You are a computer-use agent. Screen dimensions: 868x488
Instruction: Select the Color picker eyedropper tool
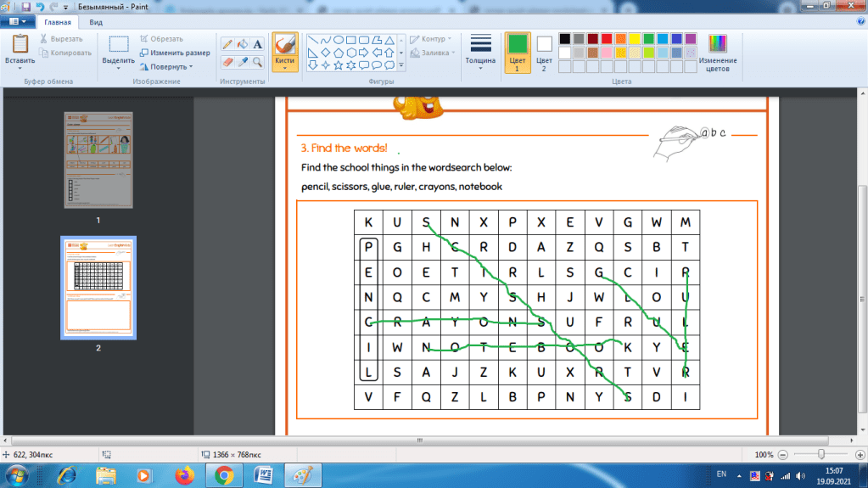pos(243,62)
